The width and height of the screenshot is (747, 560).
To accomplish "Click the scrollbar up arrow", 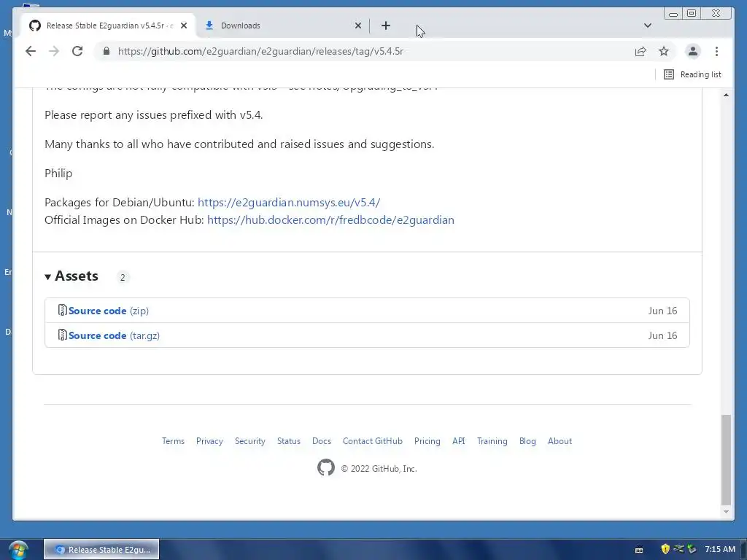I will [726, 96].
